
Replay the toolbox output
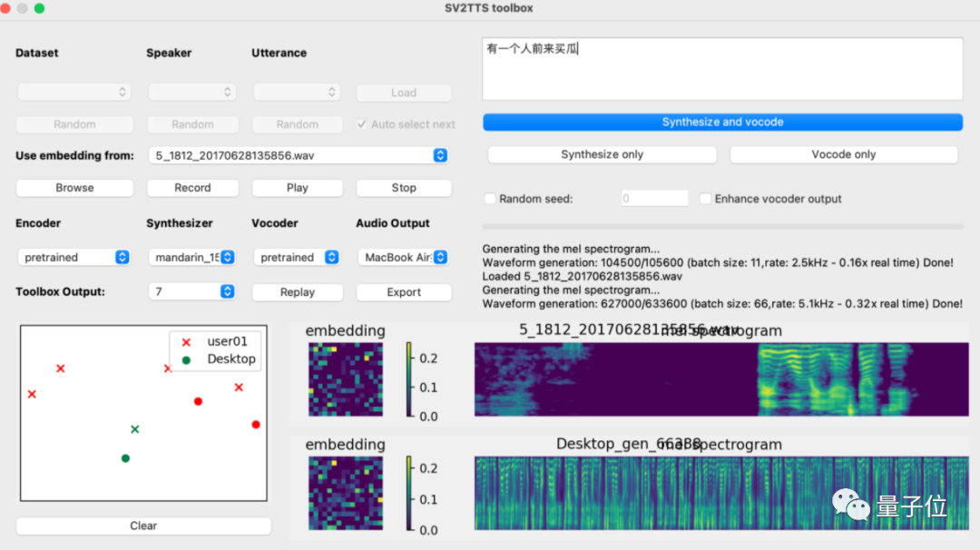[297, 292]
